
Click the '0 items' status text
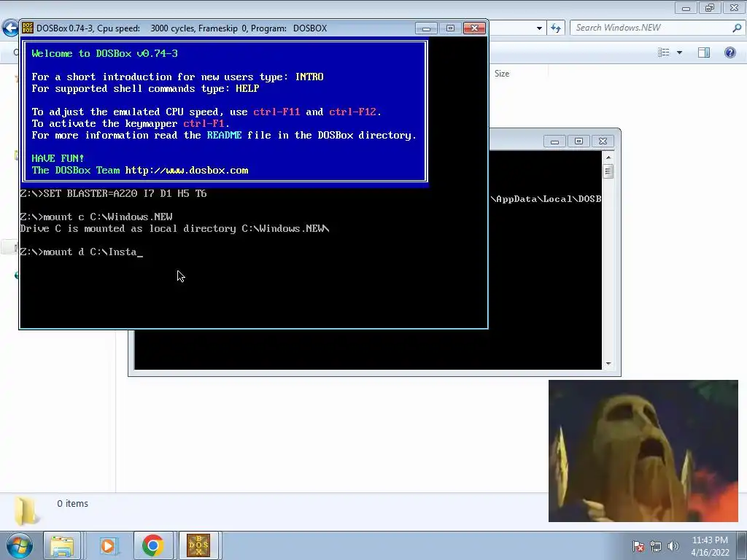(72, 503)
